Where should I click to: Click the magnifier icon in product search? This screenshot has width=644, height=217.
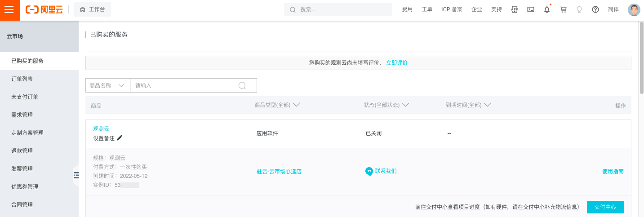(x=242, y=85)
